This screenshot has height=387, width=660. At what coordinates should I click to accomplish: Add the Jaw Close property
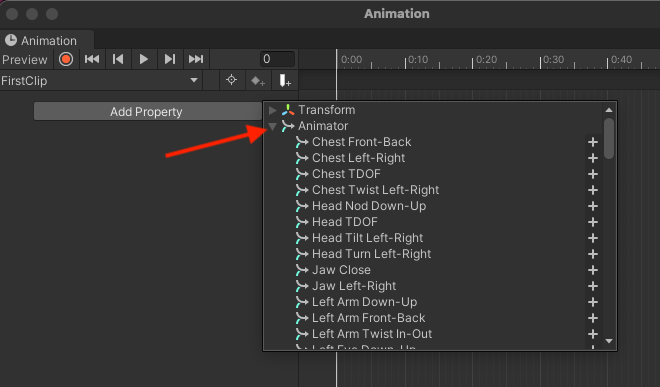pyautogui.click(x=593, y=270)
